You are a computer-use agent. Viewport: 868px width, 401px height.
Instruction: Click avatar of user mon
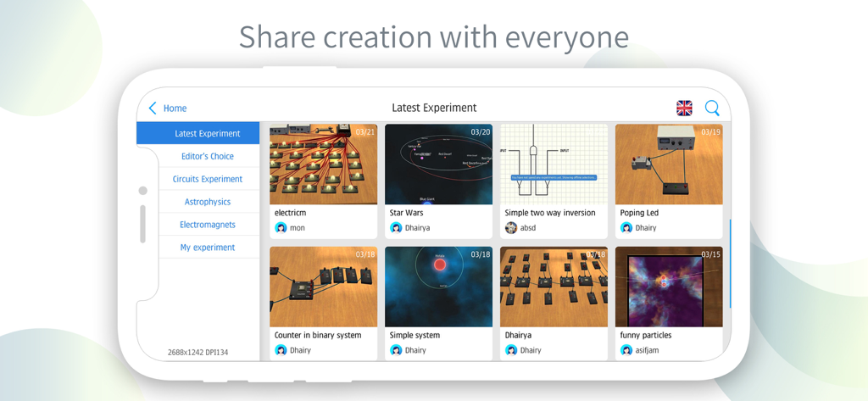(x=281, y=228)
